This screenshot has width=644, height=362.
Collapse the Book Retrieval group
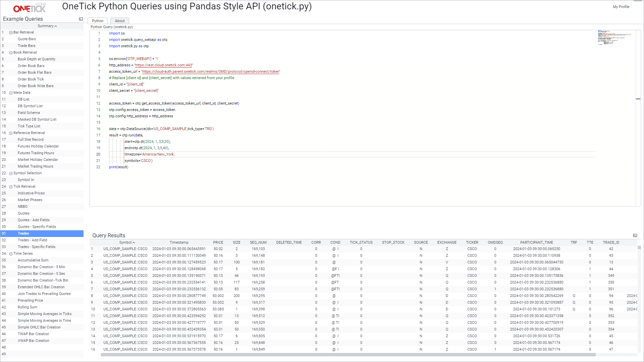point(11,53)
